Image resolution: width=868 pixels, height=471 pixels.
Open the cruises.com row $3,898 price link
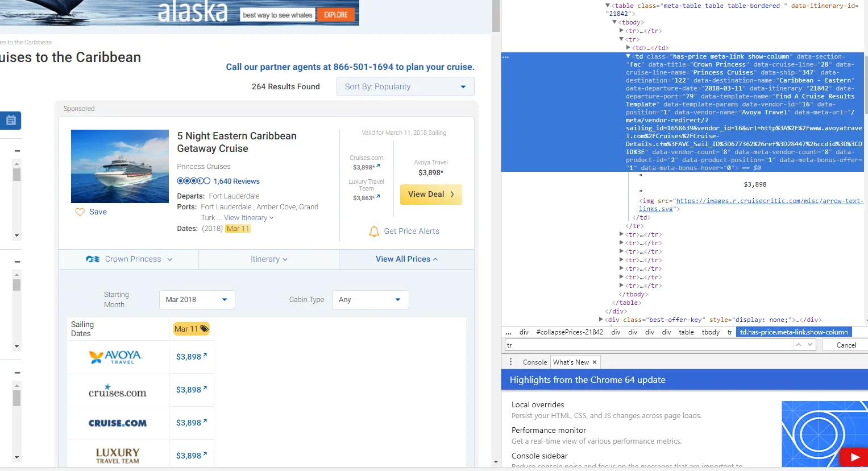pyautogui.click(x=192, y=390)
